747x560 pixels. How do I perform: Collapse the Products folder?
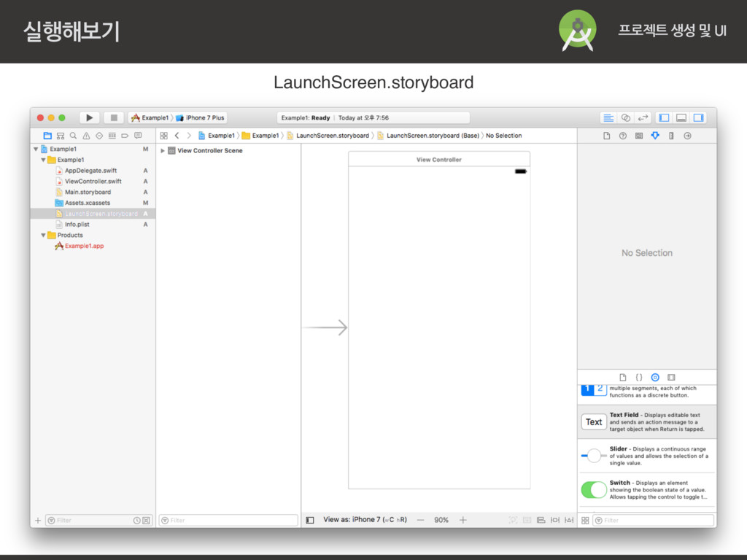click(44, 236)
